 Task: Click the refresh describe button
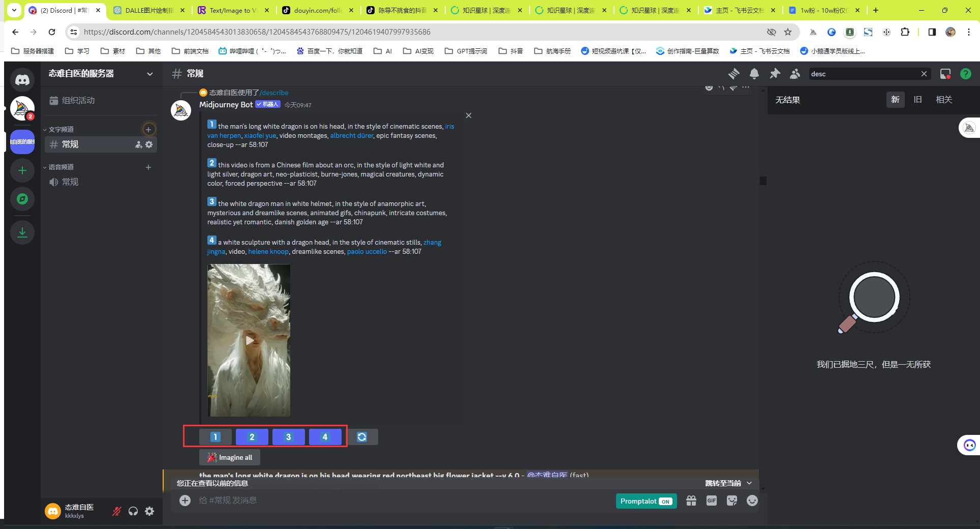click(x=362, y=437)
